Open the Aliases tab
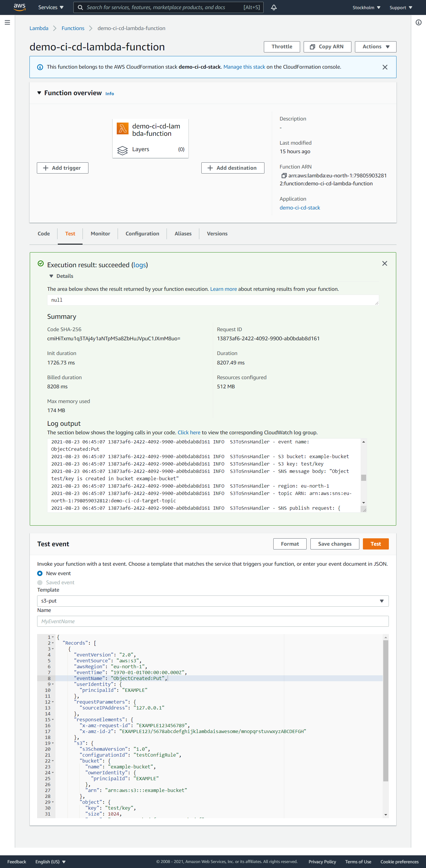The image size is (426, 868). pyautogui.click(x=183, y=234)
